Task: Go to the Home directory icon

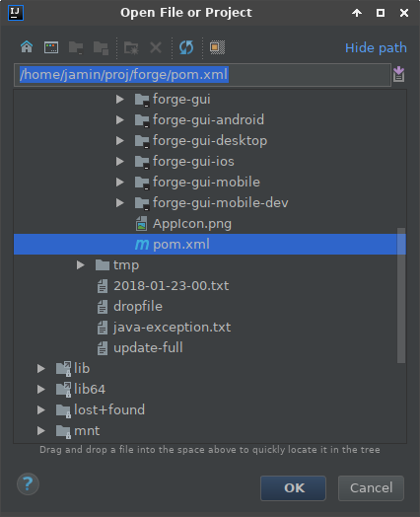Action: [x=27, y=47]
